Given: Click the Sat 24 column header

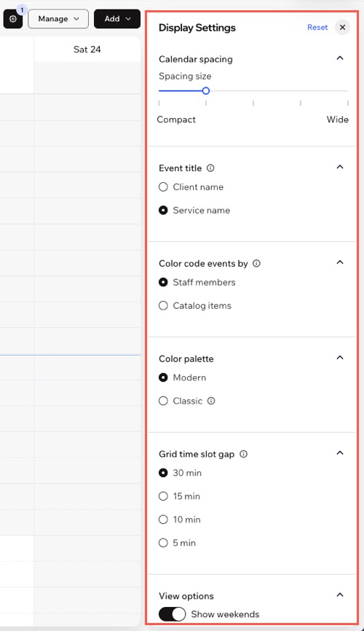Looking at the screenshot, I should click(x=87, y=50).
